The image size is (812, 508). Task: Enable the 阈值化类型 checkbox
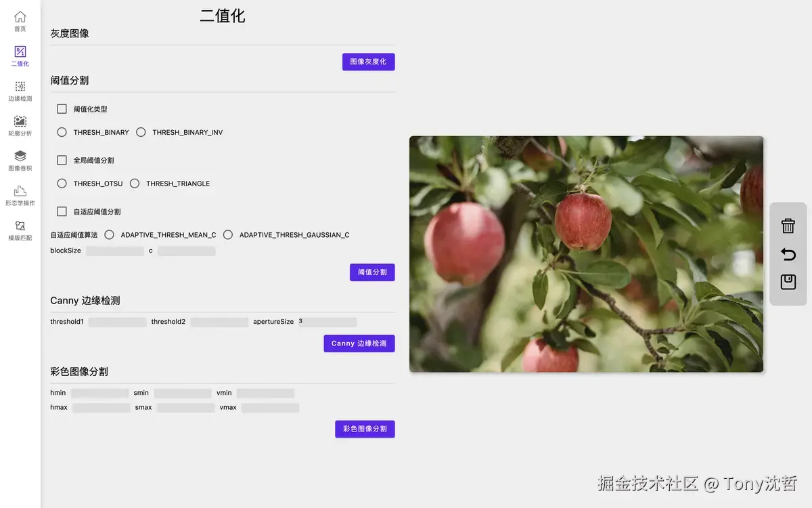click(x=62, y=108)
